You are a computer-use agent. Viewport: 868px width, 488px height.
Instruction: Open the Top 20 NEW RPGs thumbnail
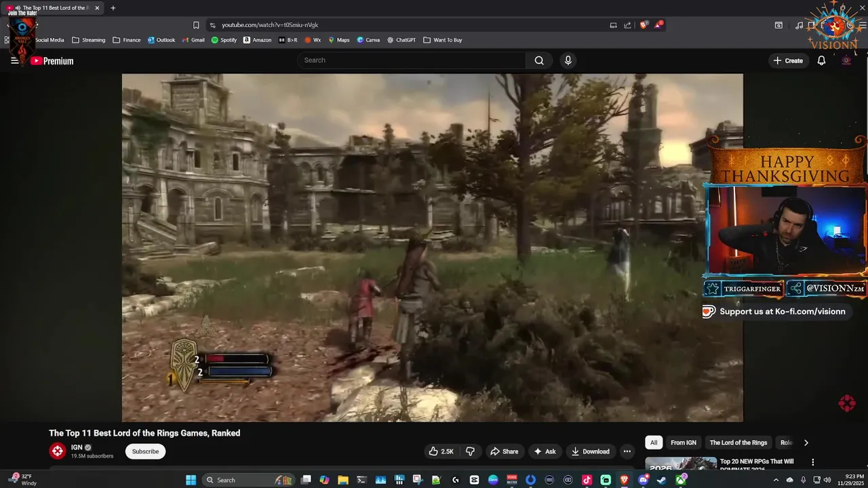[x=681, y=464]
